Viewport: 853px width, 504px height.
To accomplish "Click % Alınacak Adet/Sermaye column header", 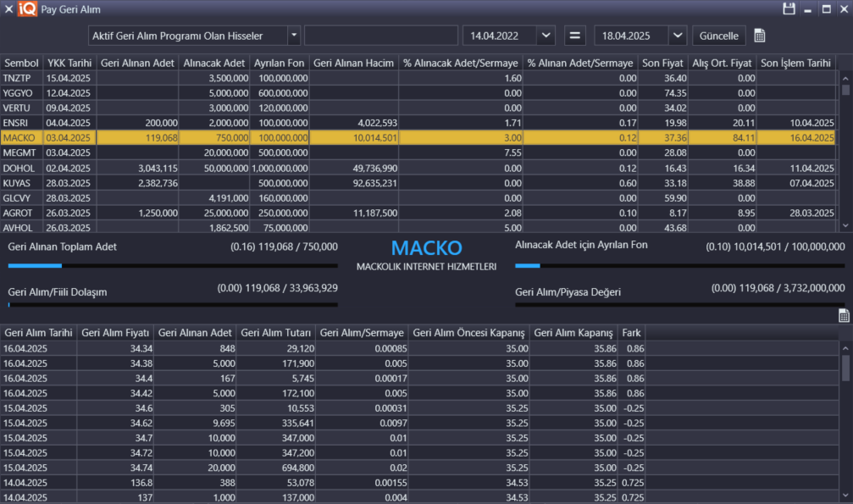I will coord(460,64).
